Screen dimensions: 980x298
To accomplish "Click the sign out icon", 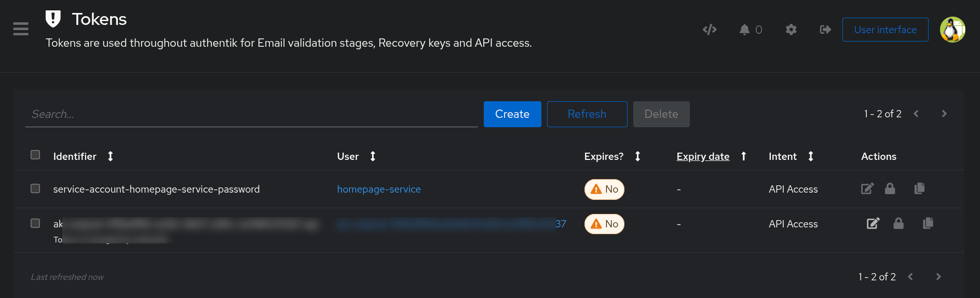I will click(x=825, y=30).
